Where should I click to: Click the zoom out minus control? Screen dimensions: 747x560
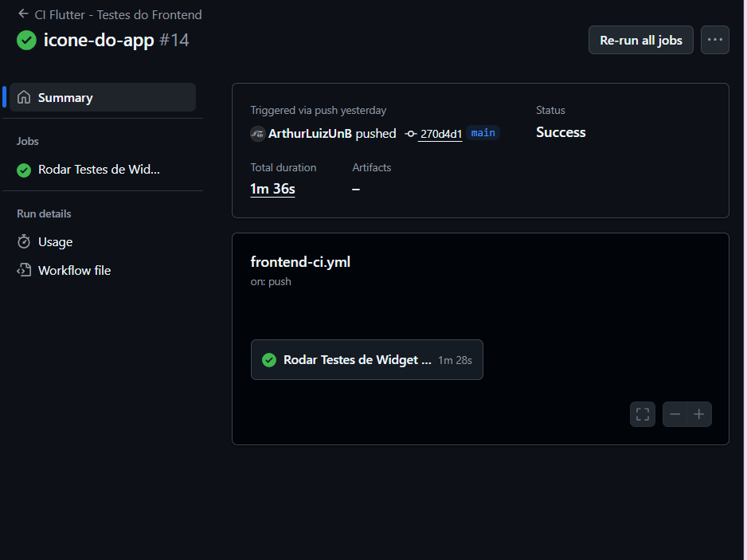pyautogui.click(x=675, y=414)
